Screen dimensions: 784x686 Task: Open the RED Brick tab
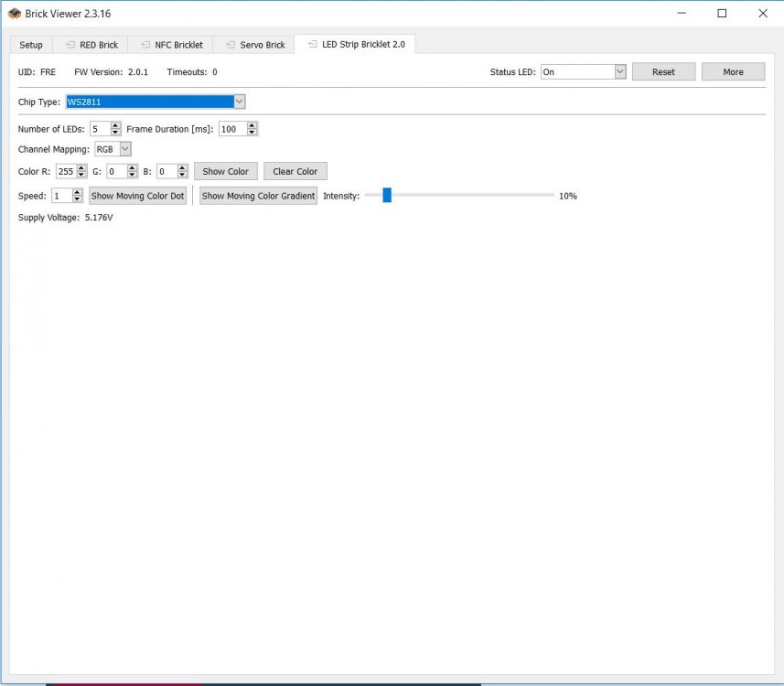(x=91, y=45)
